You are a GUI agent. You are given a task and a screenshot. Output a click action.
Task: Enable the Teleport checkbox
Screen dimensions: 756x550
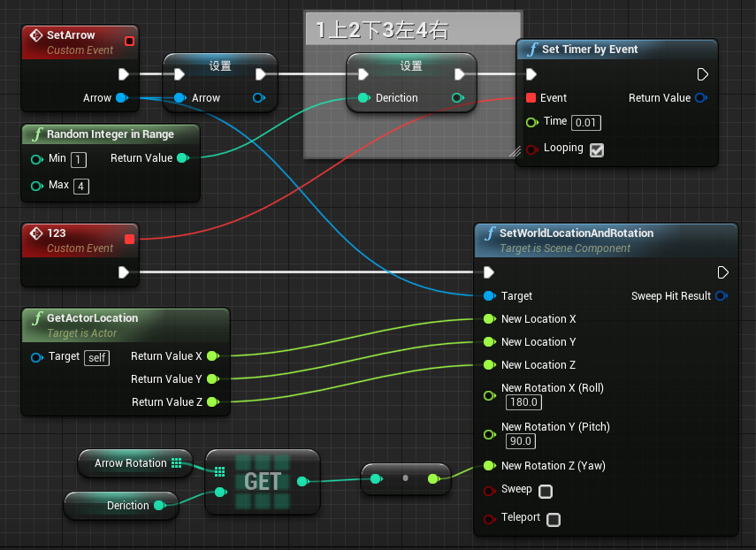tap(554, 519)
